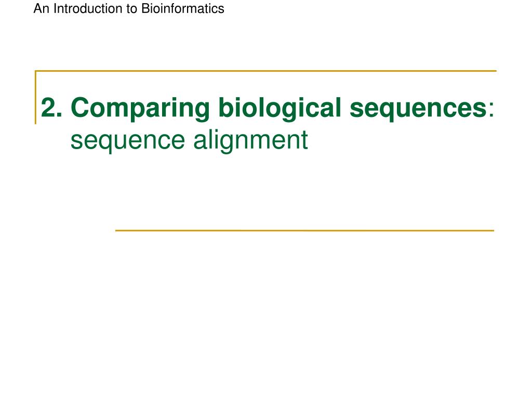
Task: Click the top-left corner where the gold lines meet
Action: tap(36, 71)
